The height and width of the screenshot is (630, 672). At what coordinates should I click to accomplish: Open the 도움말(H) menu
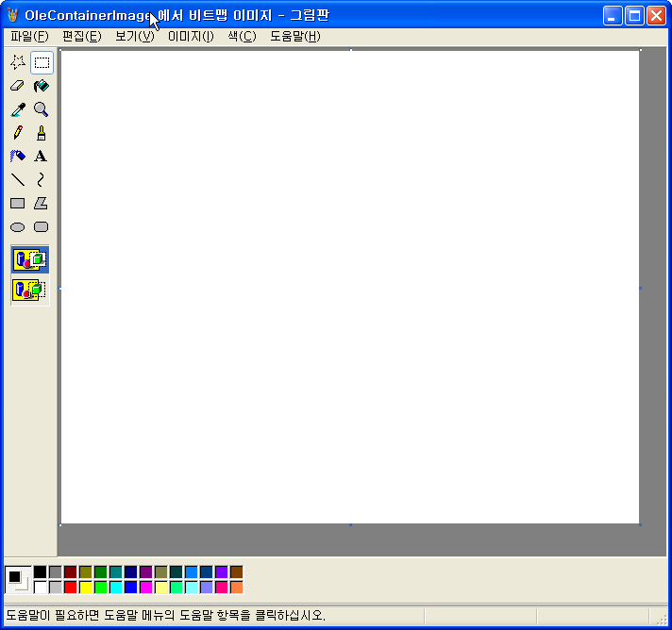tap(295, 37)
